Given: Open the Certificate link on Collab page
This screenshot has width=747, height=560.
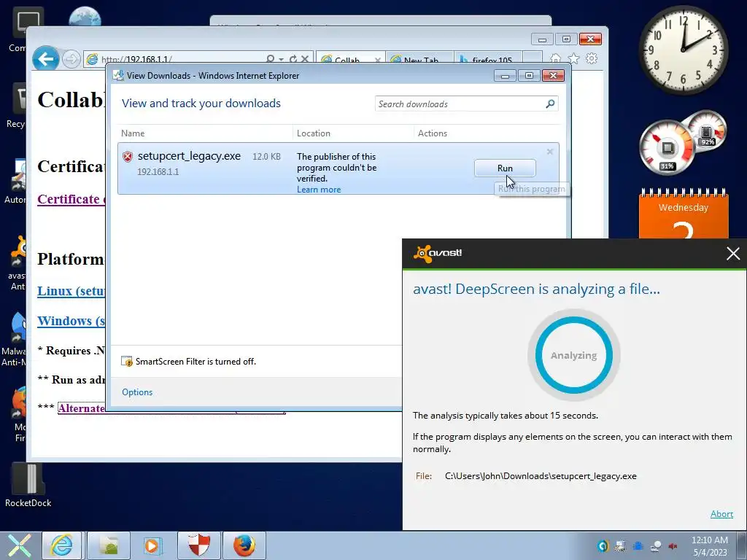Looking at the screenshot, I should pyautogui.click(x=71, y=199).
